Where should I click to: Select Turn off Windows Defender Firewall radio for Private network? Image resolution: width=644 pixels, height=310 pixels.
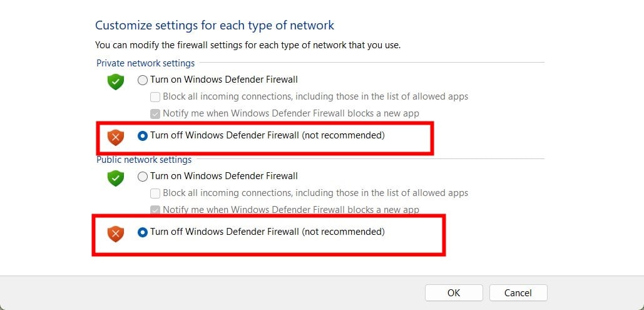point(143,135)
